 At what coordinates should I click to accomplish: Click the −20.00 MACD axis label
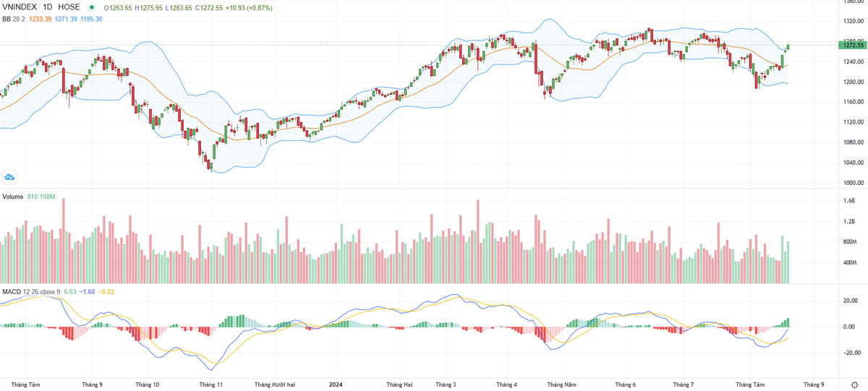(x=851, y=353)
